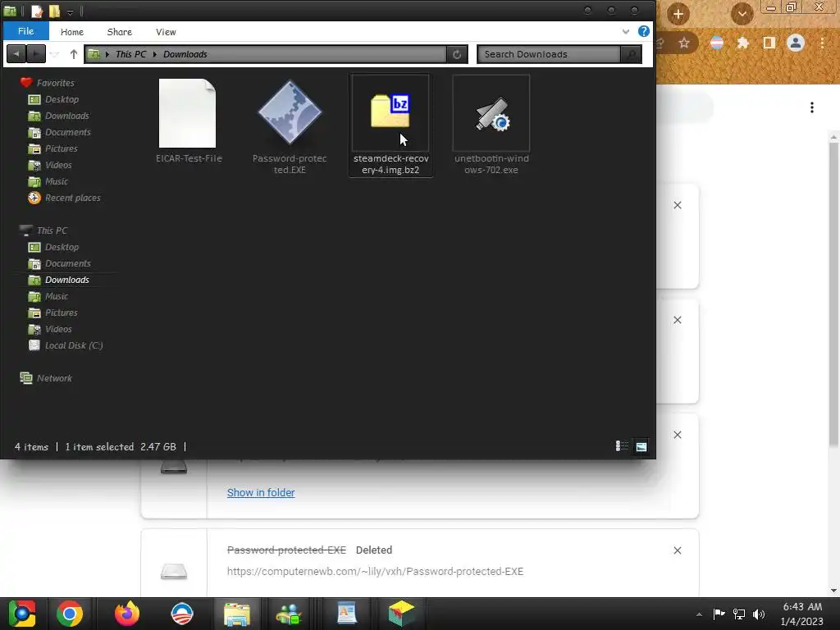Click the Properties icon in quick access toolbar
Viewport: 840px width, 630px height.
click(x=36, y=11)
